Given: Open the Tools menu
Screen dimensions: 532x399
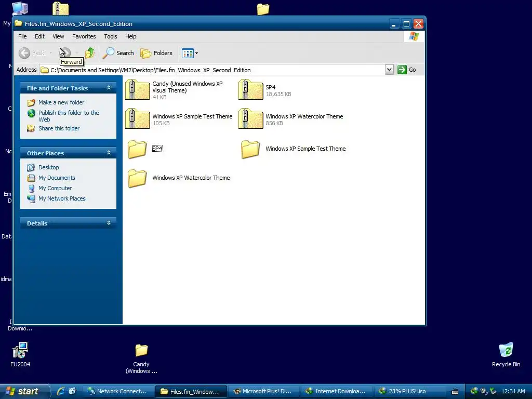Looking at the screenshot, I should (x=111, y=36).
